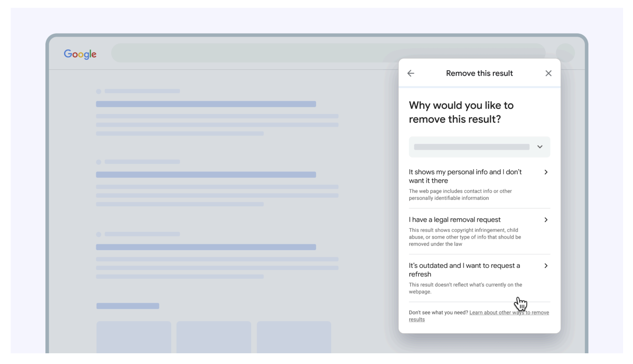The height and width of the screenshot is (364, 633).
Task: Select 'It shows my personal info' option
Action: click(x=479, y=185)
